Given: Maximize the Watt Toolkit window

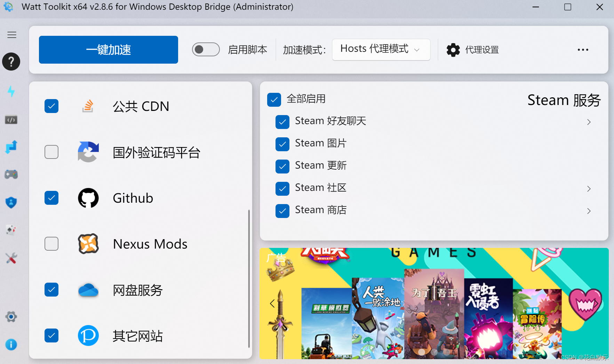Looking at the screenshot, I should (568, 7).
